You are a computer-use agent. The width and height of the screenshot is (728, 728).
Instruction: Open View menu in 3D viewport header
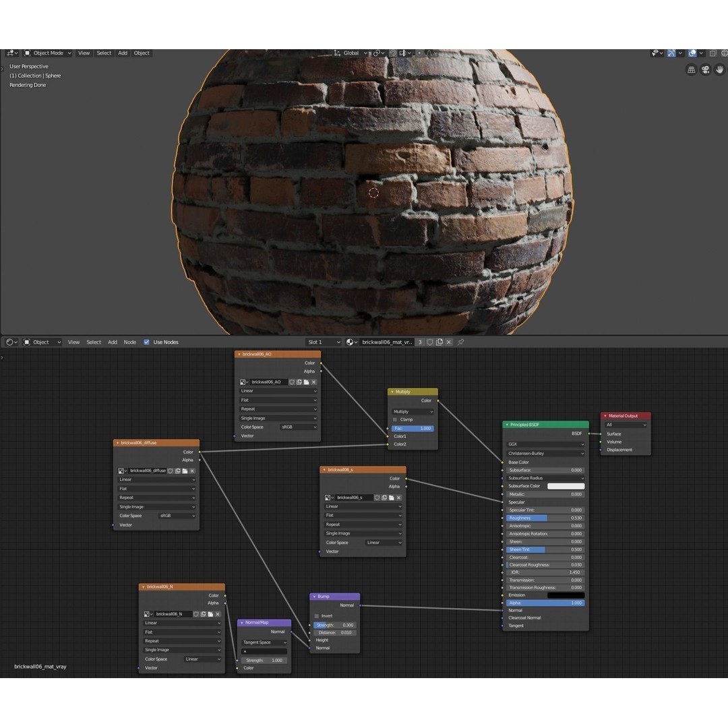pyautogui.click(x=84, y=53)
